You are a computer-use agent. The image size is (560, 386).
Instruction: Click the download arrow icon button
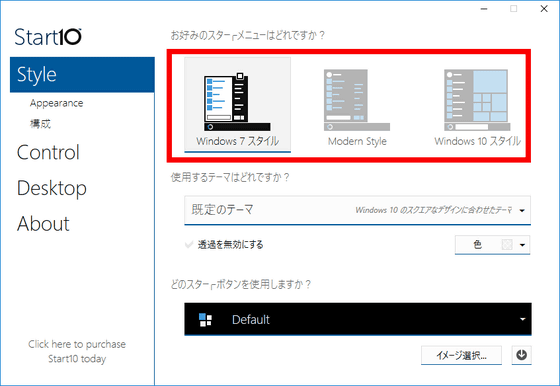point(521,355)
